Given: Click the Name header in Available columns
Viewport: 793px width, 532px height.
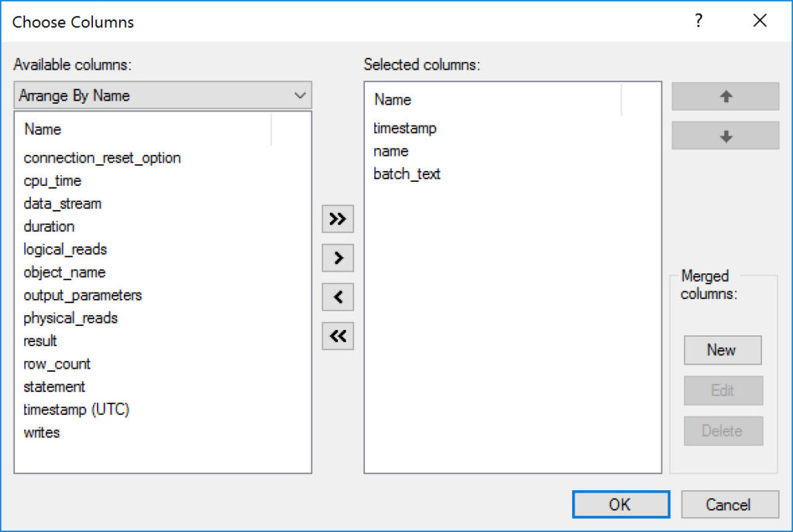Looking at the screenshot, I should (x=144, y=129).
